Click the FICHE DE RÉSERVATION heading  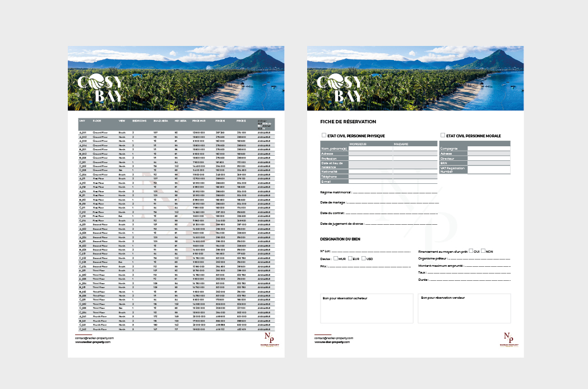point(348,122)
